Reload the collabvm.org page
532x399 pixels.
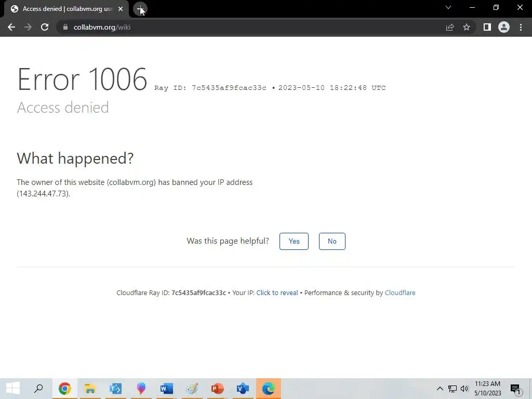(x=45, y=27)
